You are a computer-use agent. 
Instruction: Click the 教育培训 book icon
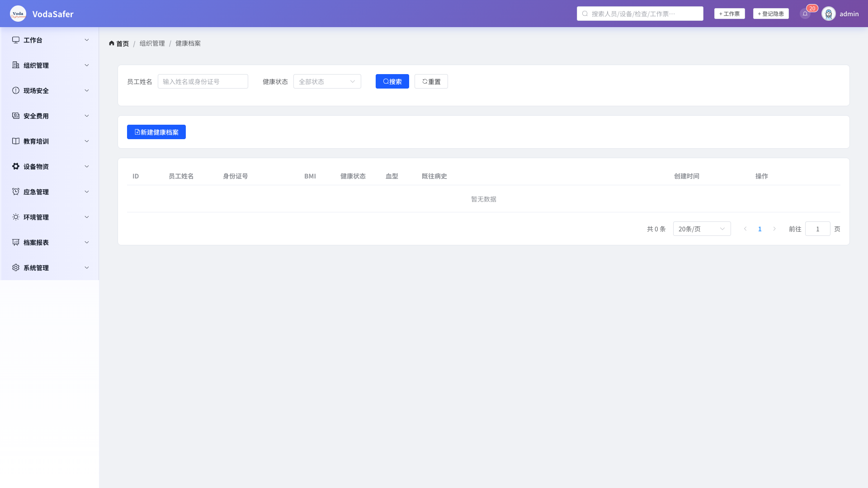point(16,141)
